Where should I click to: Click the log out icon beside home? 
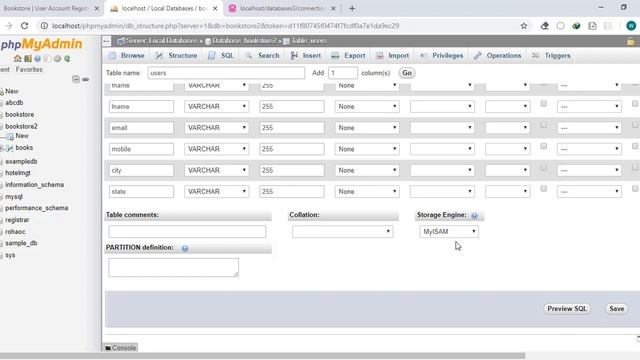(28, 59)
